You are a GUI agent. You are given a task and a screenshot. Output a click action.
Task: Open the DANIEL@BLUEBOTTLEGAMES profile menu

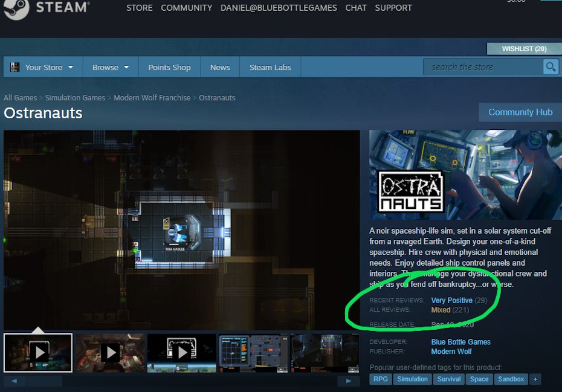[279, 8]
